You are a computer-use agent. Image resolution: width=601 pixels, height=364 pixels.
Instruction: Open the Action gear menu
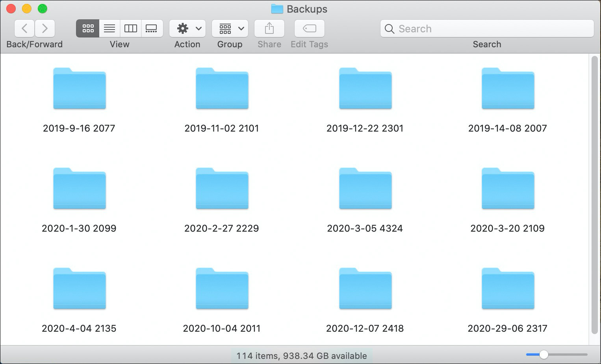[x=182, y=28]
